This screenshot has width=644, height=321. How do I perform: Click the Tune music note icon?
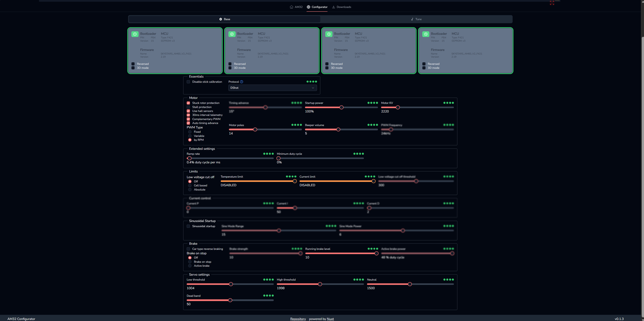coord(412,19)
